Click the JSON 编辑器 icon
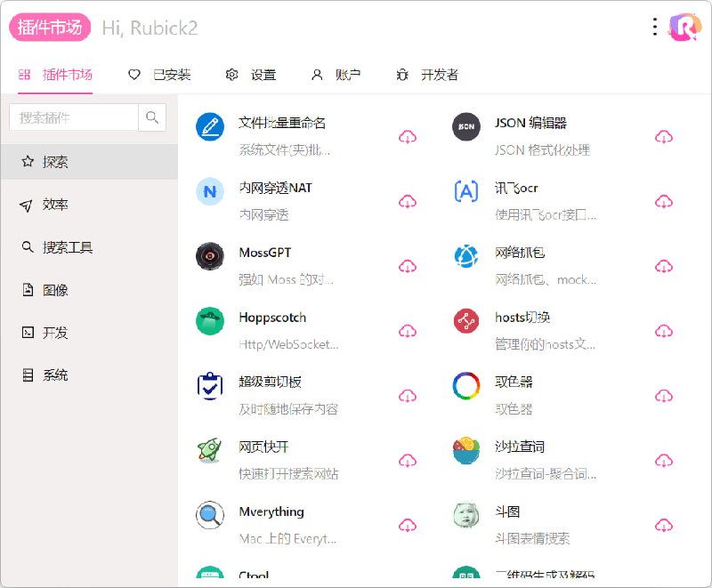Screen dimensions: 712x588 click(x=465, y=126)
